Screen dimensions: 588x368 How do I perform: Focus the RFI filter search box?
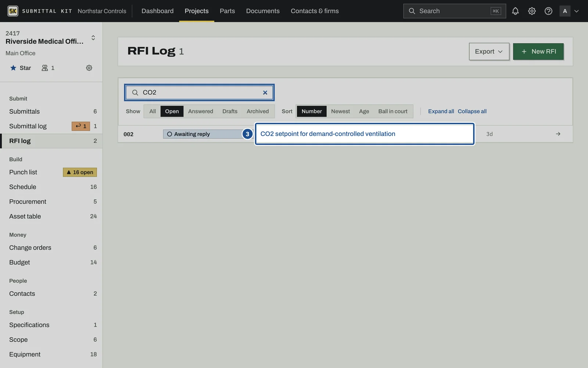click(199, 92)
